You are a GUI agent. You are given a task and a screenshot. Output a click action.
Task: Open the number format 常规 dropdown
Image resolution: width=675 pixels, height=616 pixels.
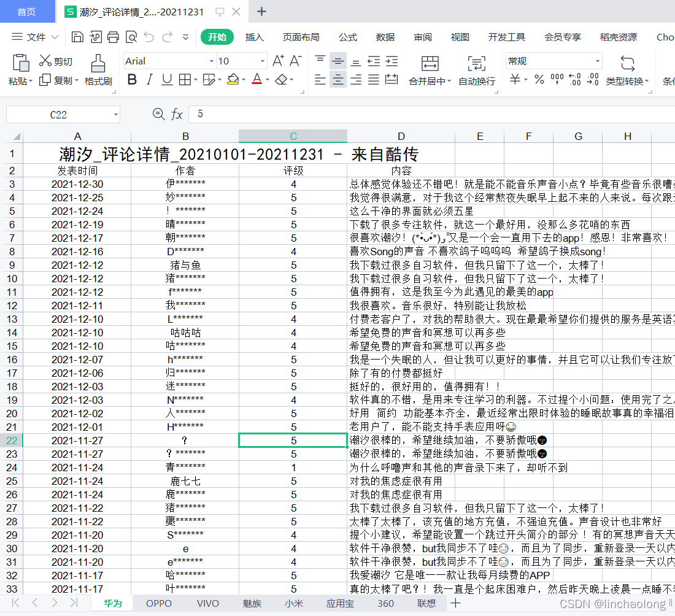click(598, 61)
